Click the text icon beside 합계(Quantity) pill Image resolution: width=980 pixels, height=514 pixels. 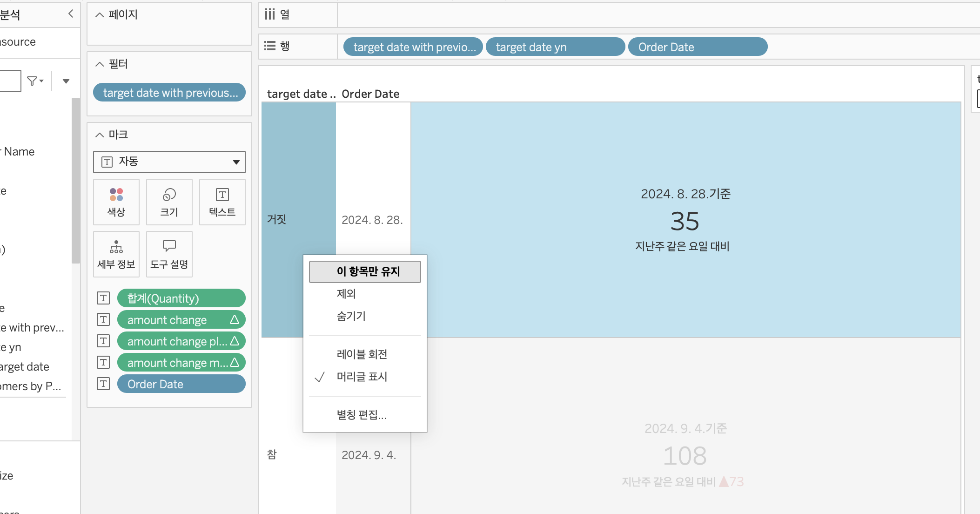point(103,298)
